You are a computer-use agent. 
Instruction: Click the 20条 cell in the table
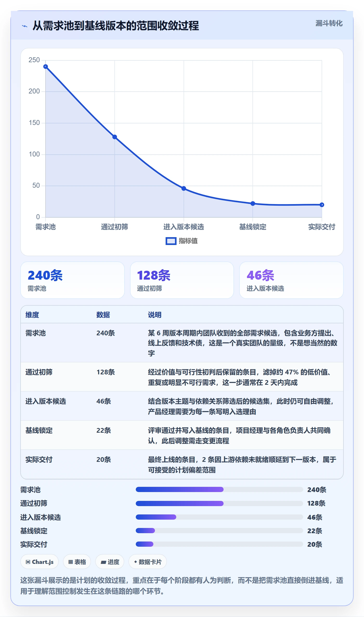coord(104,459)
